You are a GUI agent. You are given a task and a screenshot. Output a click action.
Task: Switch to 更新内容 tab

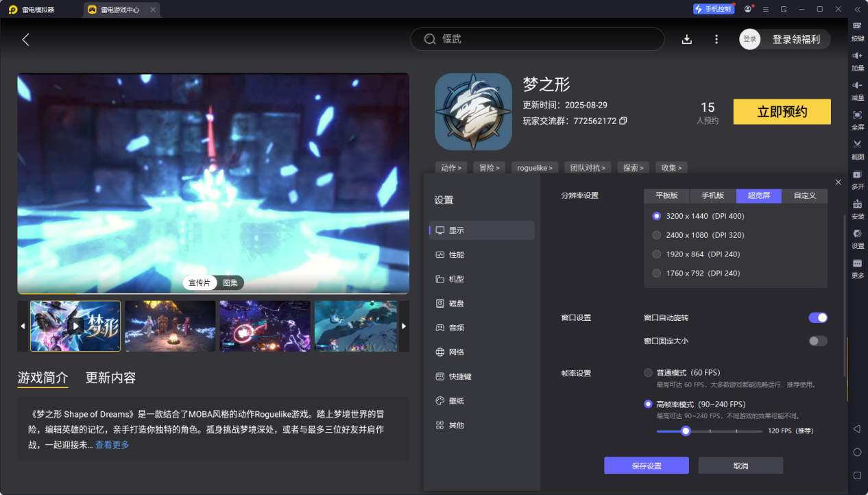click(x=110, y=378)
